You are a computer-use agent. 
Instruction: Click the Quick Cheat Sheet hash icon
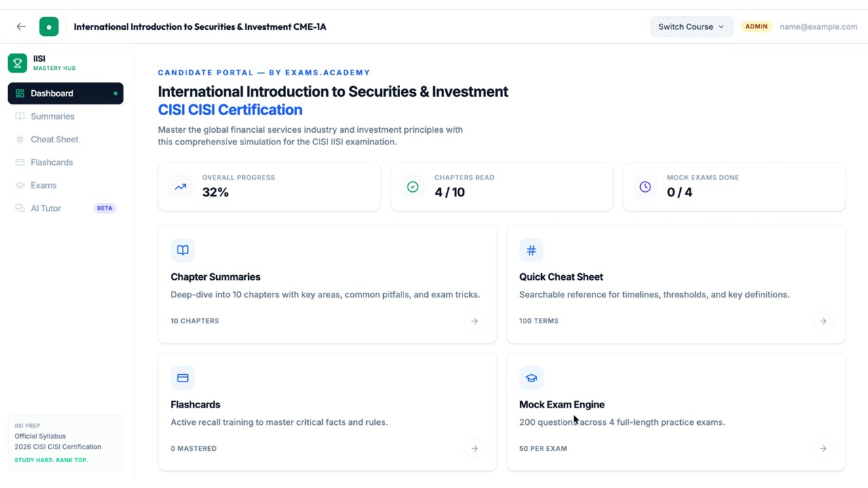pyautogui.click(x=532, y=250)
